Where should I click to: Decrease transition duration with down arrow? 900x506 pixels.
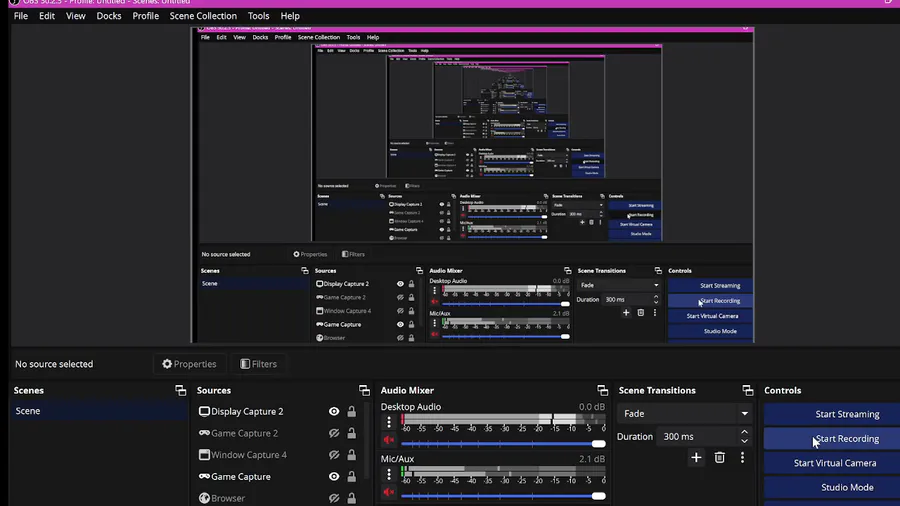pyautogui.click(x=744, y=441)
